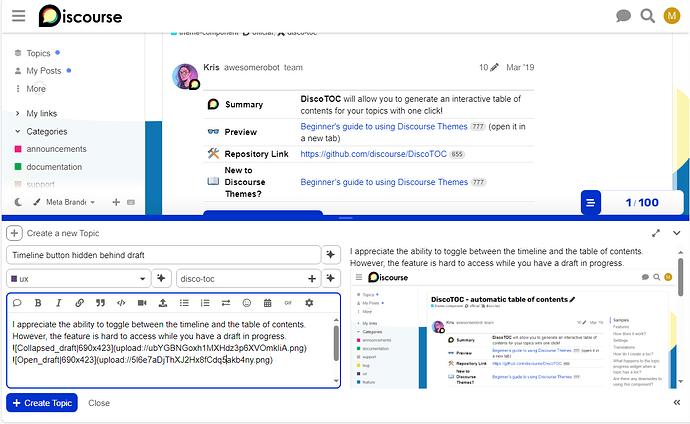Click the composer resize grippie handle
The width and height of the screenshot is (690, 424).
point(345,218)
